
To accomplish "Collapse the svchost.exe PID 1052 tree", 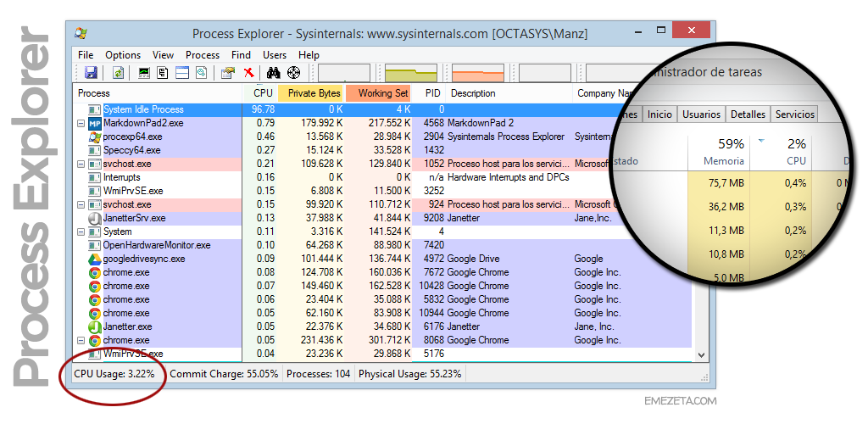I will point(81,164).
